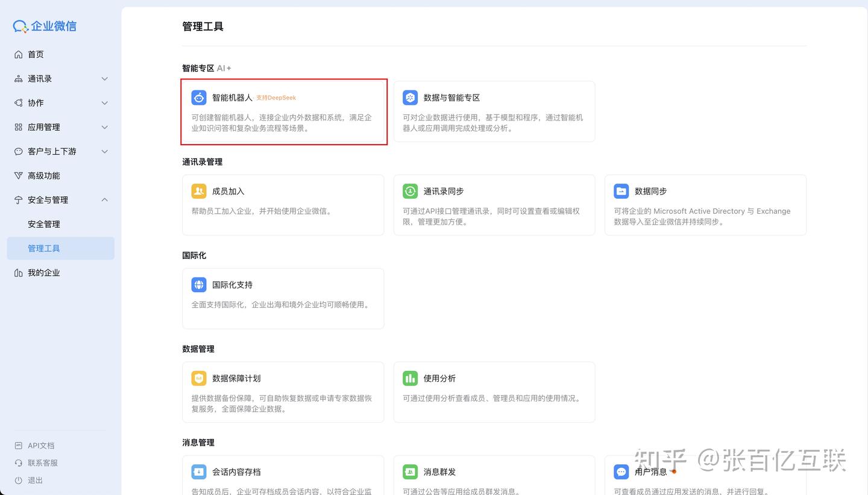Click the 企业微信 logo
The width and height of the screenshot is (868, 495).
43,26
